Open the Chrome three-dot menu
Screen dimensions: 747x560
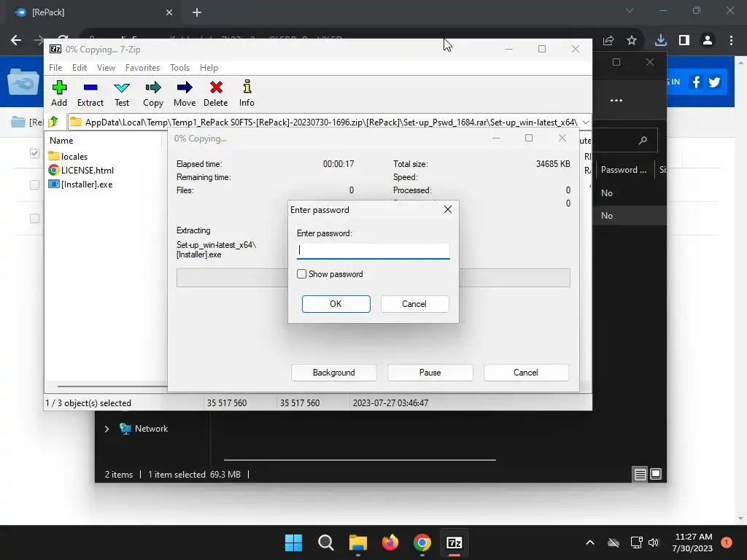tap(731, 41)
